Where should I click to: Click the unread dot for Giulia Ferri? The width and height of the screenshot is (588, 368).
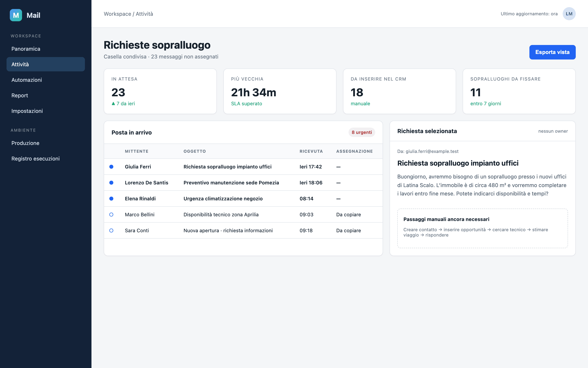(x=111, y=167)
